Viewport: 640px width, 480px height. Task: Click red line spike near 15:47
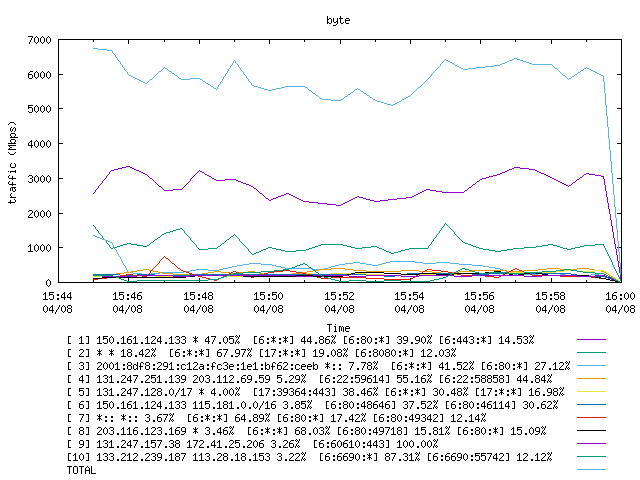[164, 257]
